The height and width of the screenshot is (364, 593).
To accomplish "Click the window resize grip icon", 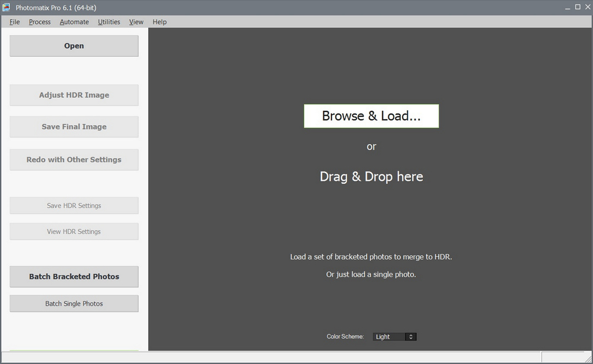I will coord(588,359).
